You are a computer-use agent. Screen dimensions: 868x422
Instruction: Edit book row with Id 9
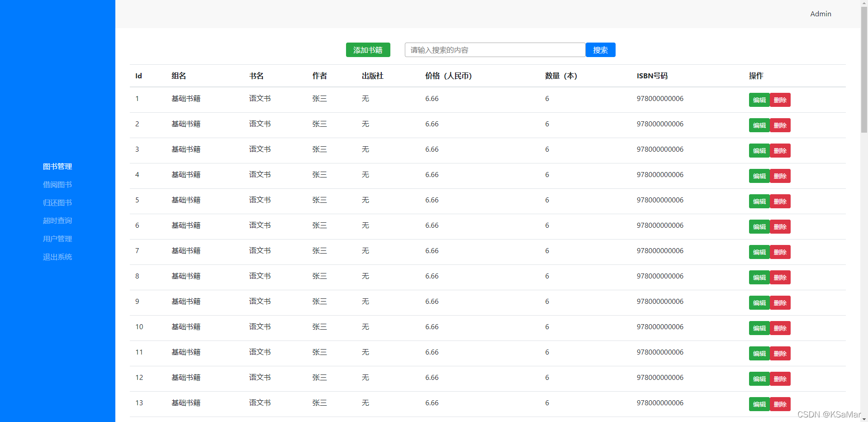(759, 303)
